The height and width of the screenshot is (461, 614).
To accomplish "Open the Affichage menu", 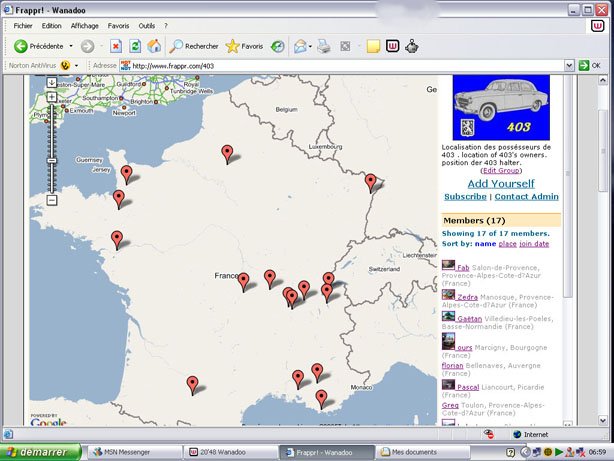I will pos(85,25).
